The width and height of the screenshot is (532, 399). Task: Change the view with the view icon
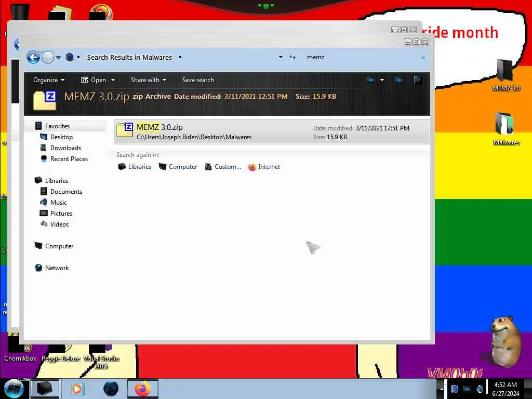[370, 80]
